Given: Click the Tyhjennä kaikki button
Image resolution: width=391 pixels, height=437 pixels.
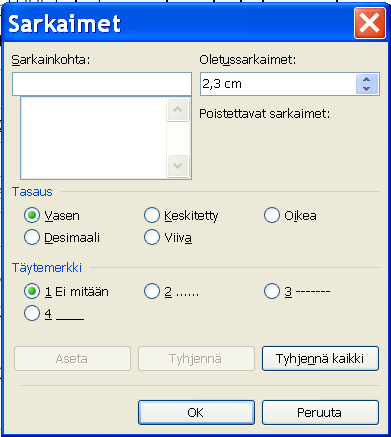Looking at the screenshot, I should pyautogui.click(x=320, y=359).
